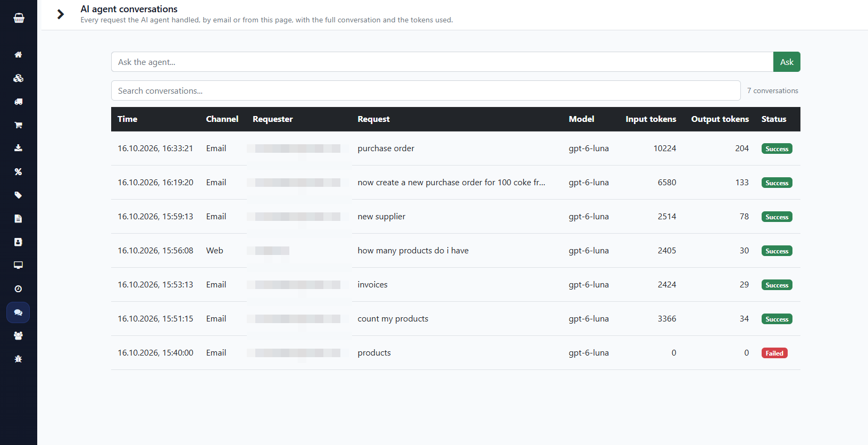Viewport: 868px width, 445px height.
Task: Click the Output tokens column header
Action: 720,119
